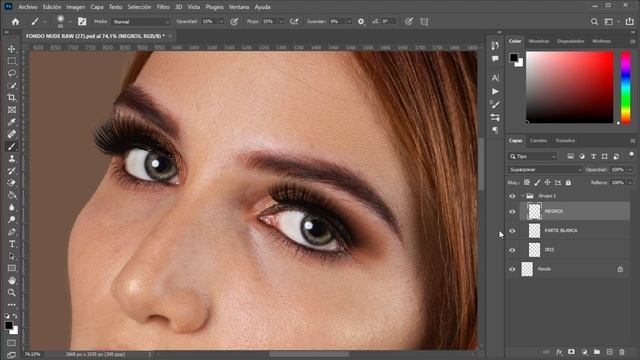The height and width of the screenshot is (360, 640).
Task: Go to Home screen icon
Action: click(15, 22)
